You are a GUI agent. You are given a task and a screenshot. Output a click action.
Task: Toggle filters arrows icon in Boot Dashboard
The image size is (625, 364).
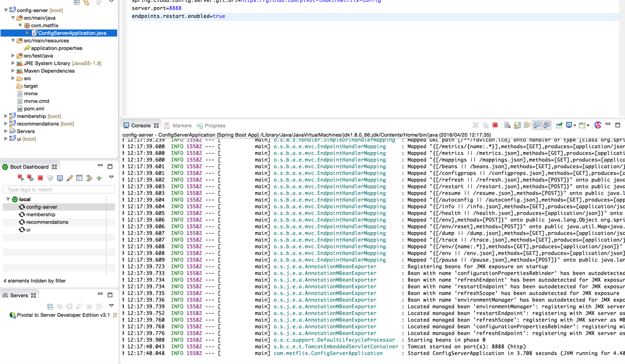point(89,178)
